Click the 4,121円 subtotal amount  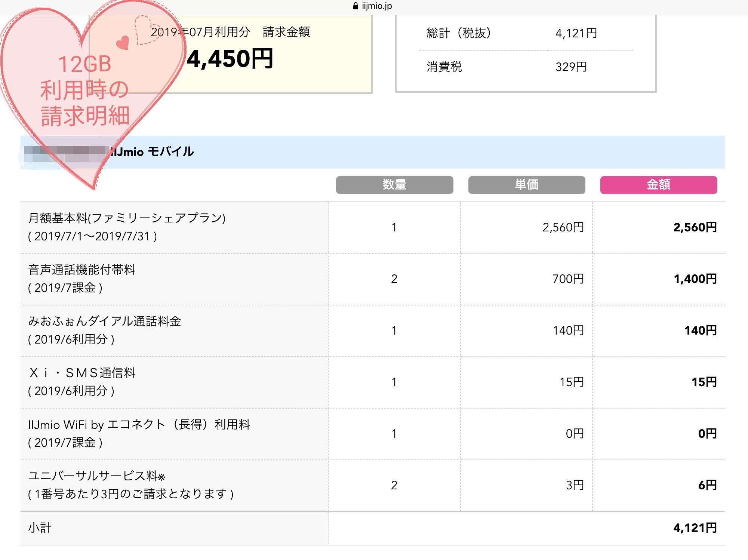click(695, 528)
